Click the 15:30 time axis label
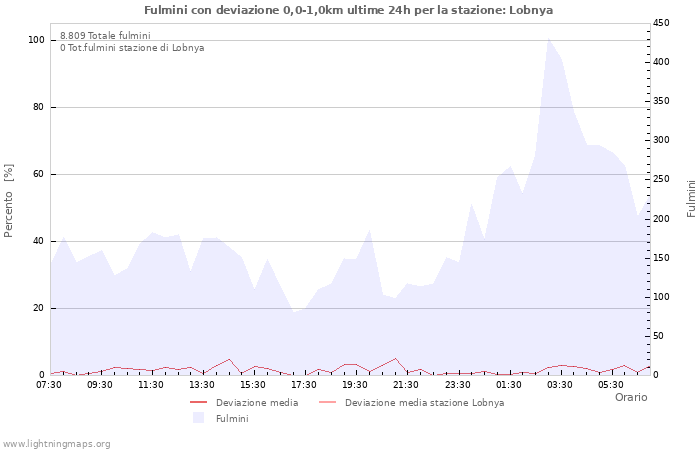The image size is (700, 450). coord(253,385)
